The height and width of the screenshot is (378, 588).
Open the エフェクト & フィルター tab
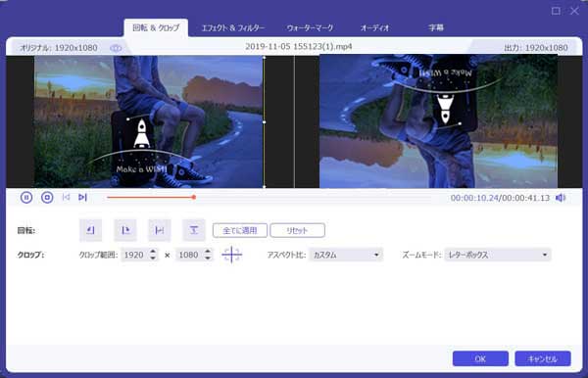coord(233,27)
